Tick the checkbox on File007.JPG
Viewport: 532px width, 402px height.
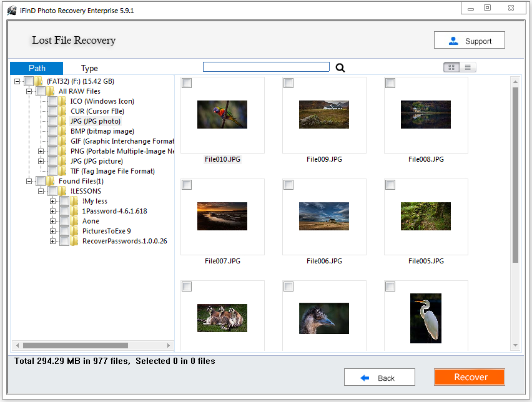[x=186, y=184]
